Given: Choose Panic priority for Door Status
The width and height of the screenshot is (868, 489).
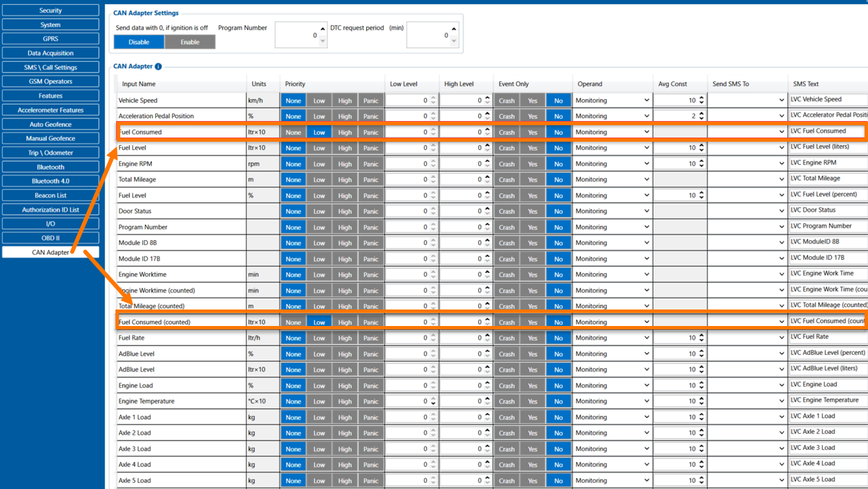Looking at the screenshot, I should [370, 211].
